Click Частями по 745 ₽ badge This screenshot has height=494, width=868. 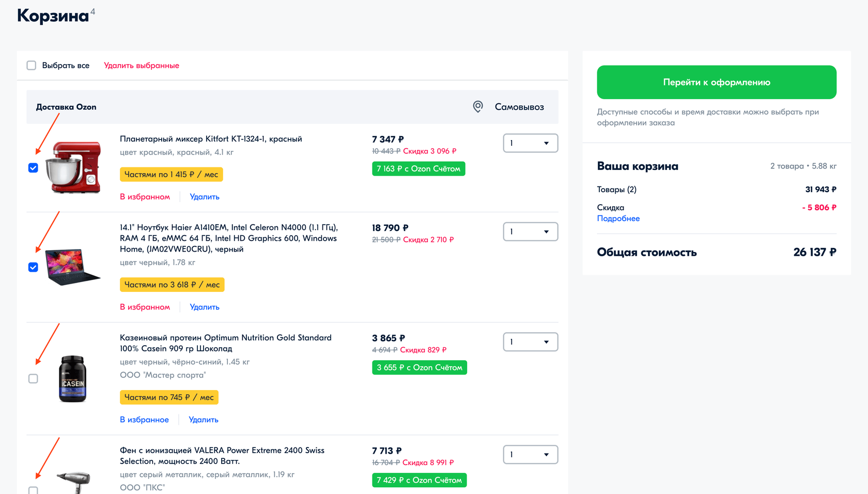coord(169,397)
